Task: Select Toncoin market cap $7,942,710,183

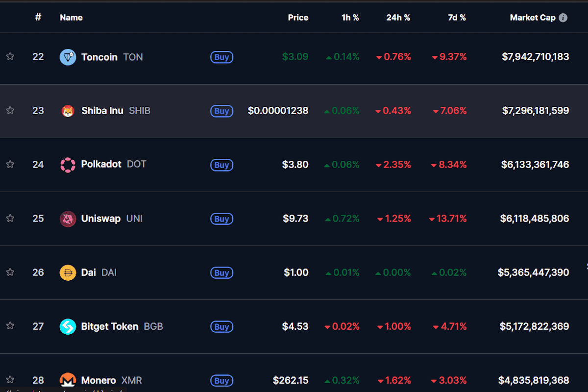Action: [x=536, y=57]
